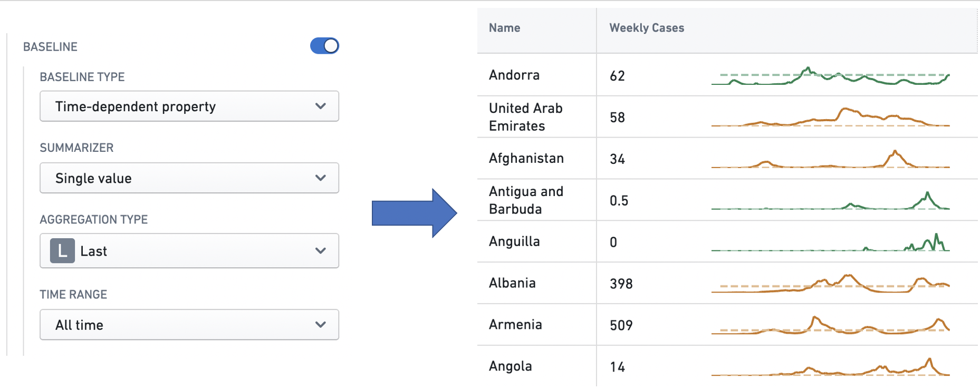Click the chevron in Time-dependent property box

pos(320,106)
